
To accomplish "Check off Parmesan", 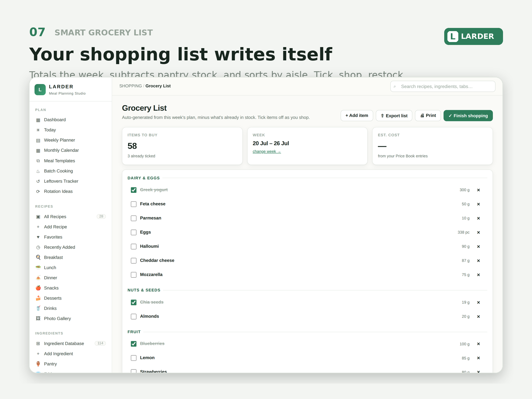I will point(134,218).
